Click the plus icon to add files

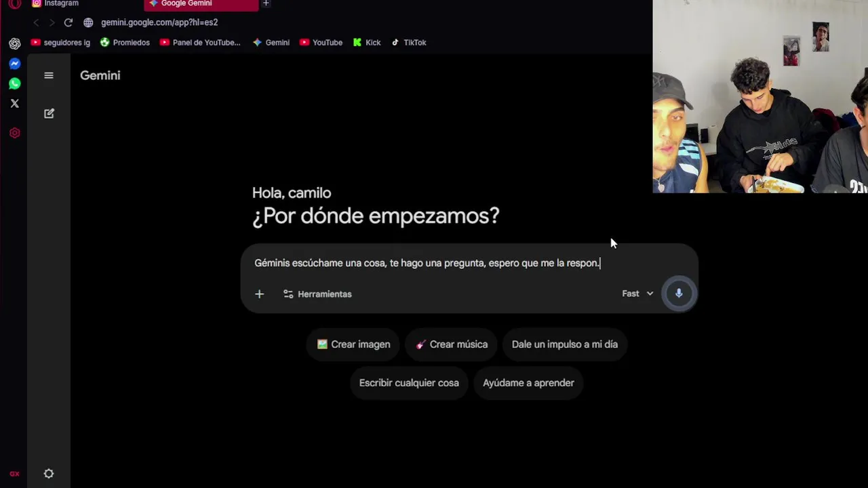(259, 293)
